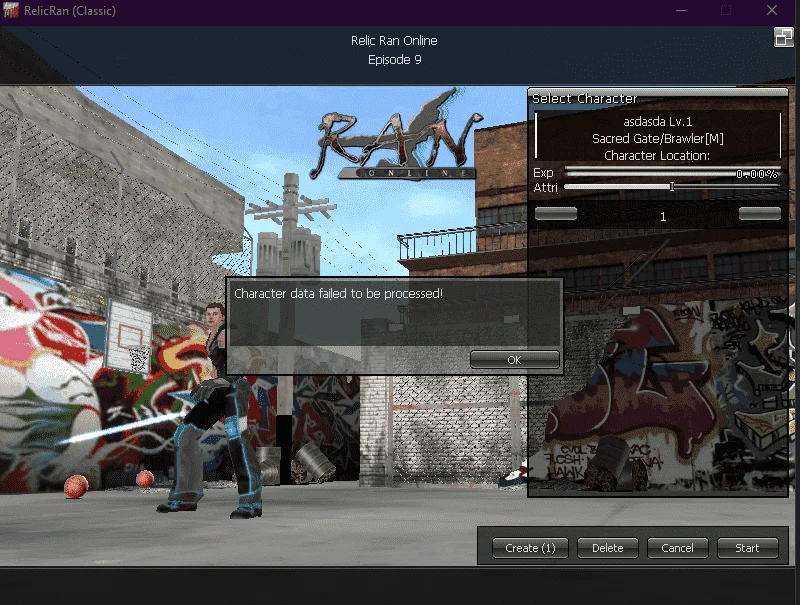Click the Exp progress bar
The image size is (800, 605).
pos(672,173)
